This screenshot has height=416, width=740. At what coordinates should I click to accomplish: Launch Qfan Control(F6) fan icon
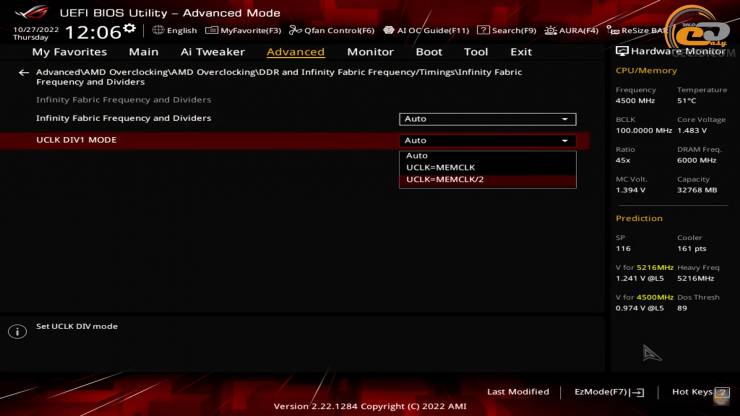tap(331, 30)
